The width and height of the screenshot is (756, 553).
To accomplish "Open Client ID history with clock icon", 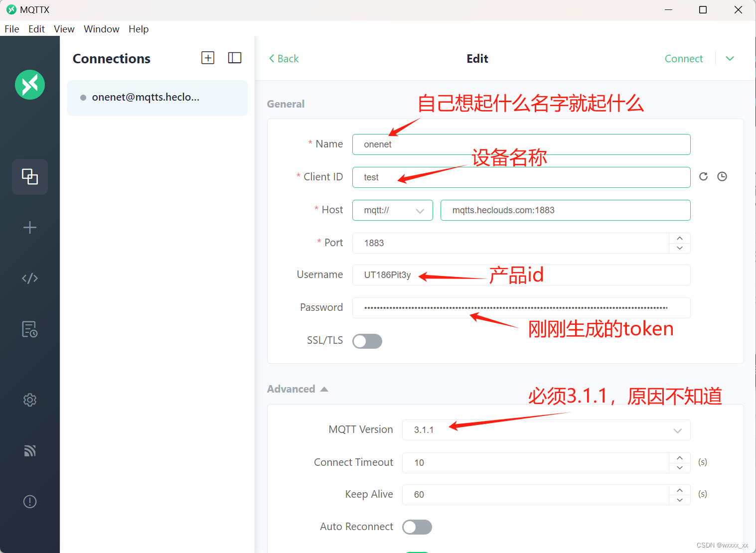I will tap(722, 176).
